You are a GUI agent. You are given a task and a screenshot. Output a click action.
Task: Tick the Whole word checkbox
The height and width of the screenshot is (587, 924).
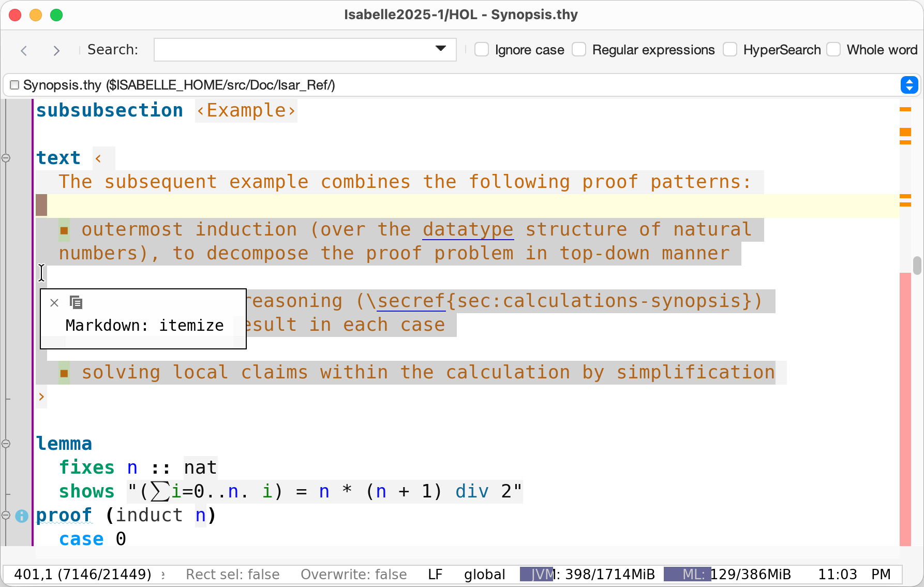tap(833, 50)
